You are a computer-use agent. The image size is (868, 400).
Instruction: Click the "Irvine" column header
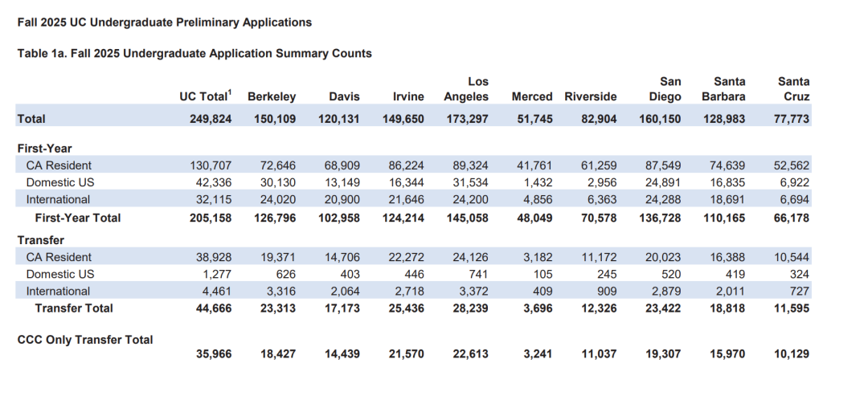point(408,97)
